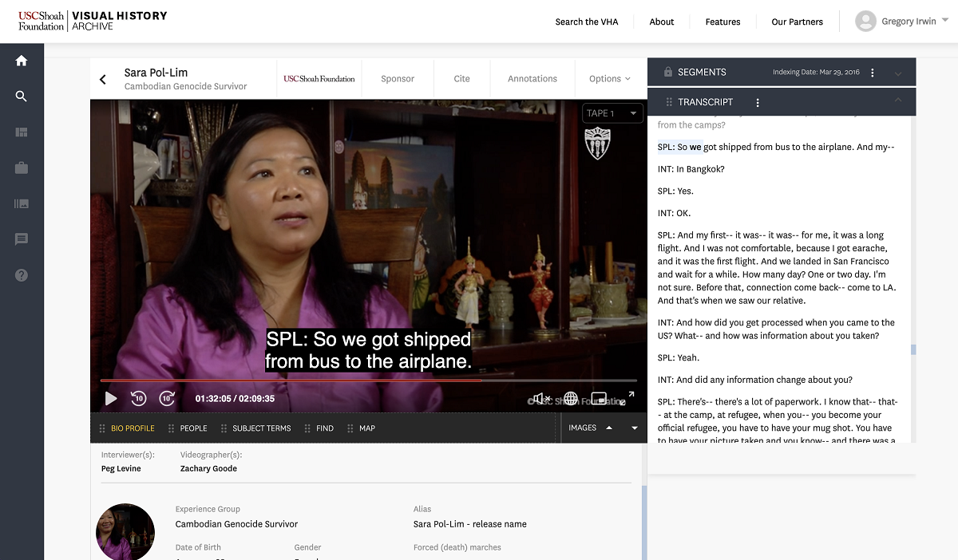Enable picture-in-picture from the player controls
958x560 pixels.
[599, 398]
